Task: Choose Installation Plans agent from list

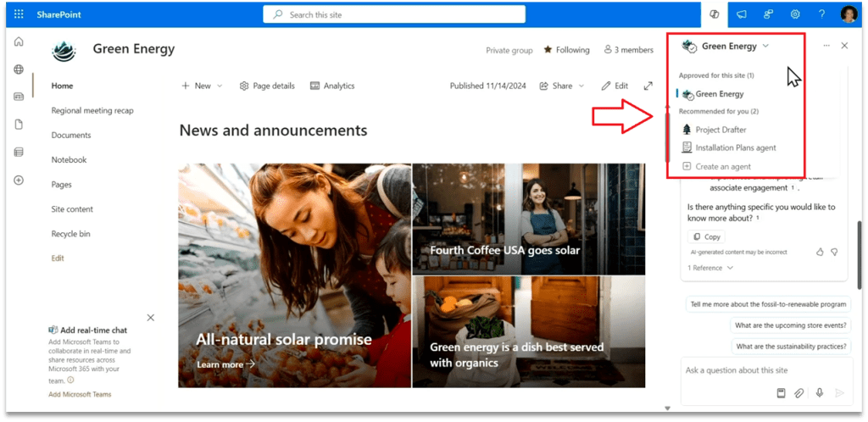Action: tap(734, 147)
